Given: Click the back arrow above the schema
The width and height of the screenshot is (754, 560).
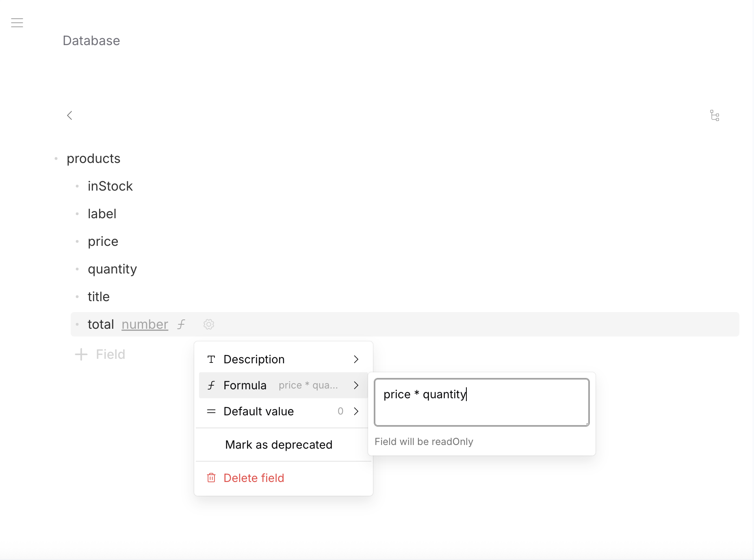Looking at the screenshot, I should pyautogui.click(x=69, y=115).
